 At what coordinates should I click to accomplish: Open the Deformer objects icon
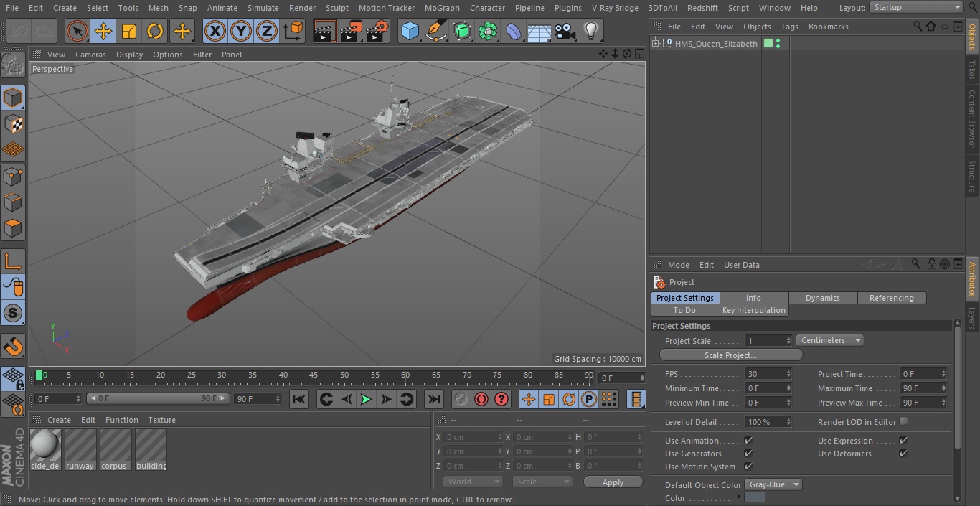(514, 32)
